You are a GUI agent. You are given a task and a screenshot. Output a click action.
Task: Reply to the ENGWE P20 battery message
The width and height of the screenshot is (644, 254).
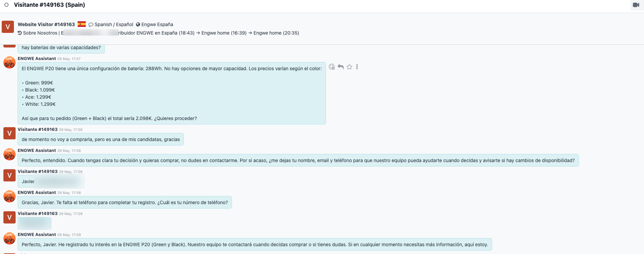click(x=340, y=67)
